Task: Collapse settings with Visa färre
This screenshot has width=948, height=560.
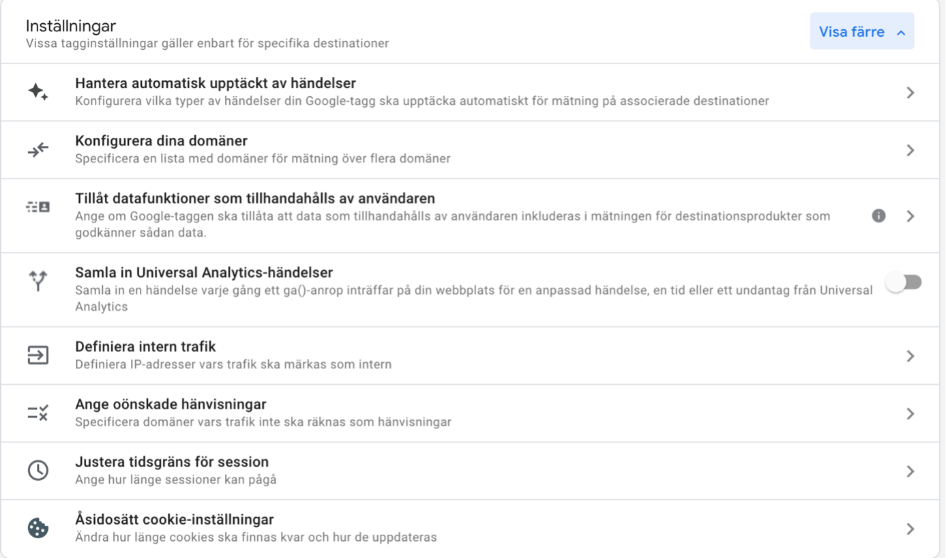Action: point(861,32)
